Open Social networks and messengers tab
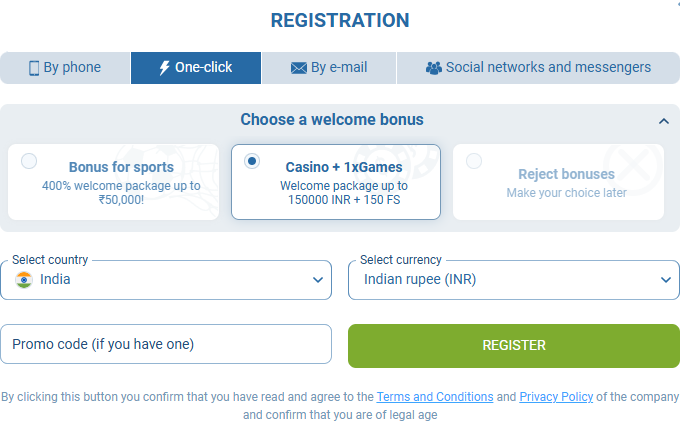The image size is (680, 440). click(538, 68)
